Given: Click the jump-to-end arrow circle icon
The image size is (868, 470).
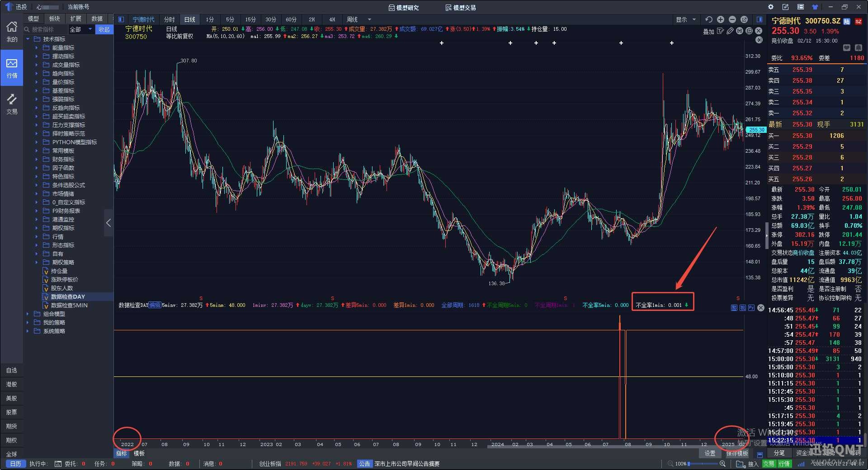Looking at the screenshot, I should [x=759, y=40].
